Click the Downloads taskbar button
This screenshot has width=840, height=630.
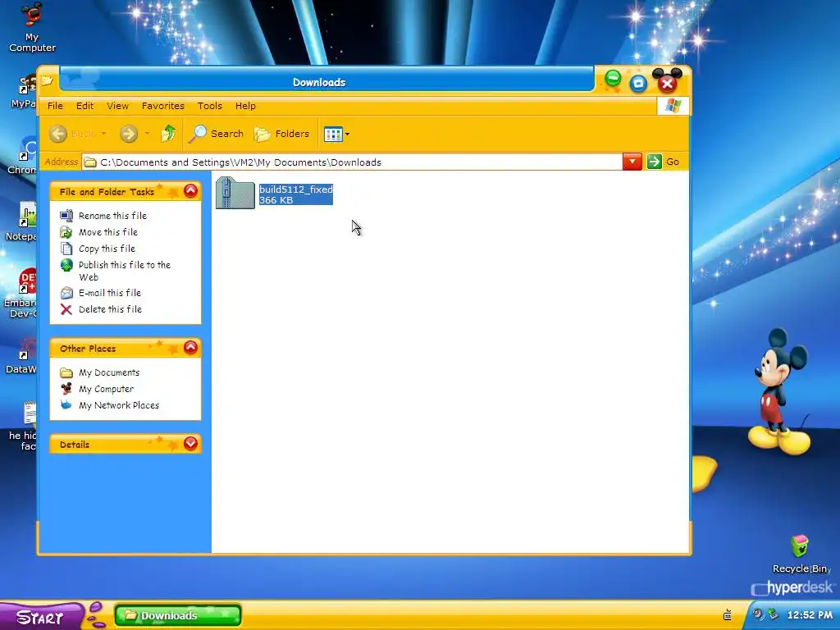click(178, 615)
